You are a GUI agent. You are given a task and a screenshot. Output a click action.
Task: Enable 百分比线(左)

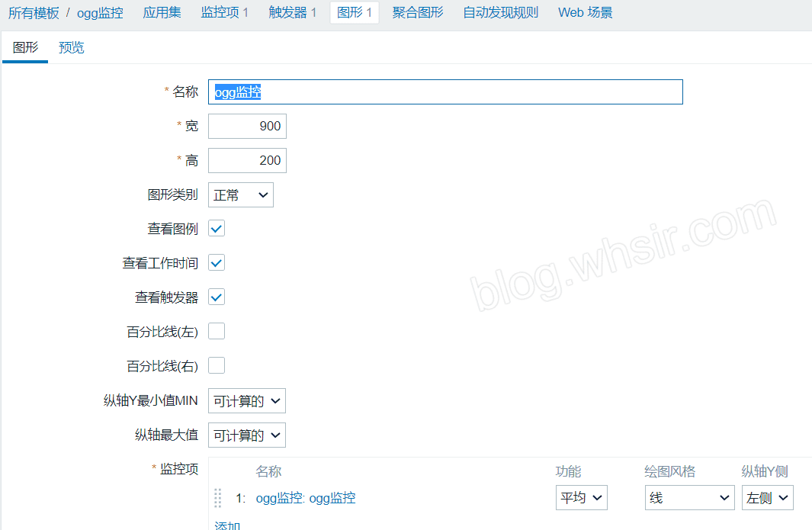(216, 331)
